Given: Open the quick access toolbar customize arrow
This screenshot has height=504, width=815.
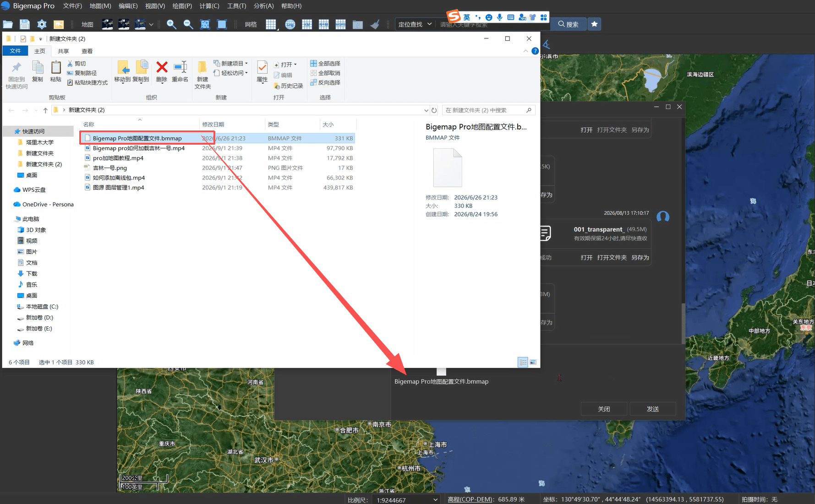Looking at the screenshot, I should point(41,39).
